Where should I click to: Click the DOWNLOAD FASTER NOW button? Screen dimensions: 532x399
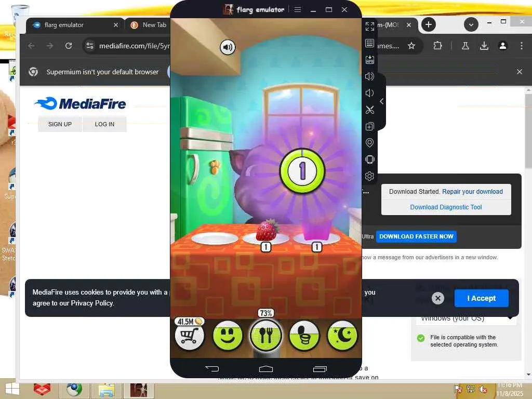point(416,236)
